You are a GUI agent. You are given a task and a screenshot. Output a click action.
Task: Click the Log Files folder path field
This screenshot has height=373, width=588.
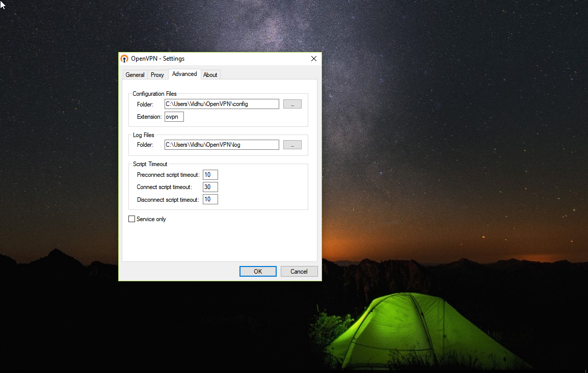[222, 145]
